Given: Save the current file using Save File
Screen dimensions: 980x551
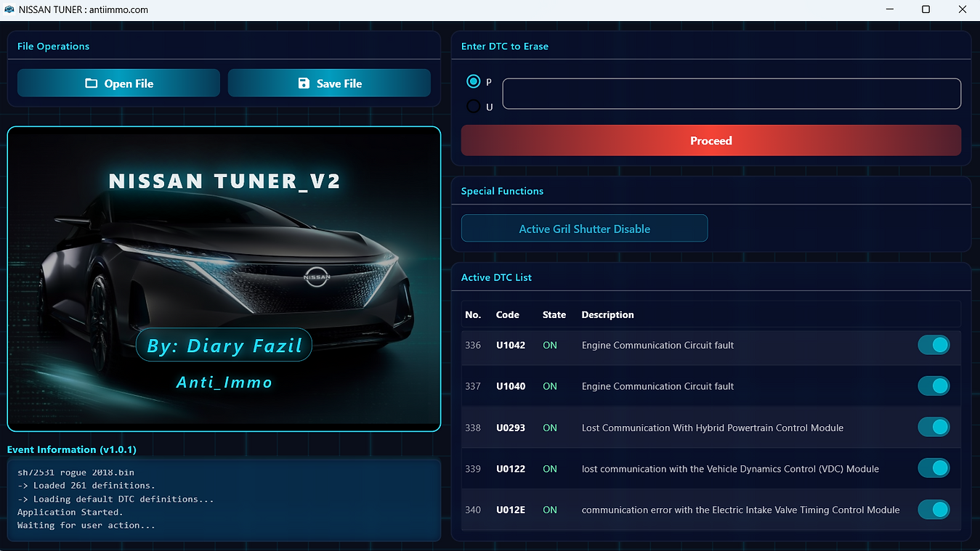Looking at the screenshot, I should [329, 83].
